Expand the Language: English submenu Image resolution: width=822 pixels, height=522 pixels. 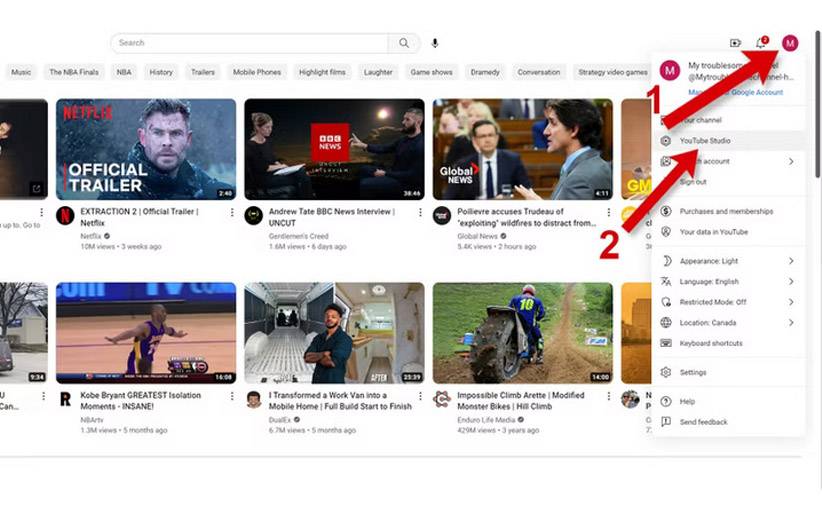point(729,281)
